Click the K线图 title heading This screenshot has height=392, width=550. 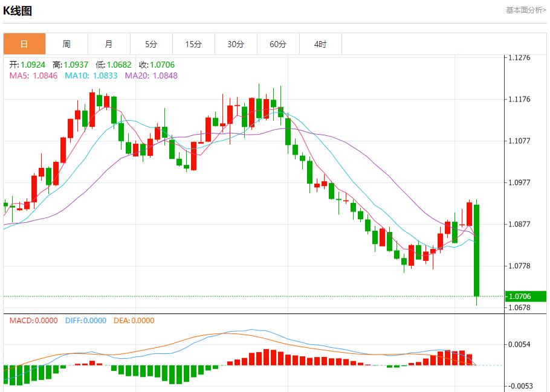(x=18, y=11)
